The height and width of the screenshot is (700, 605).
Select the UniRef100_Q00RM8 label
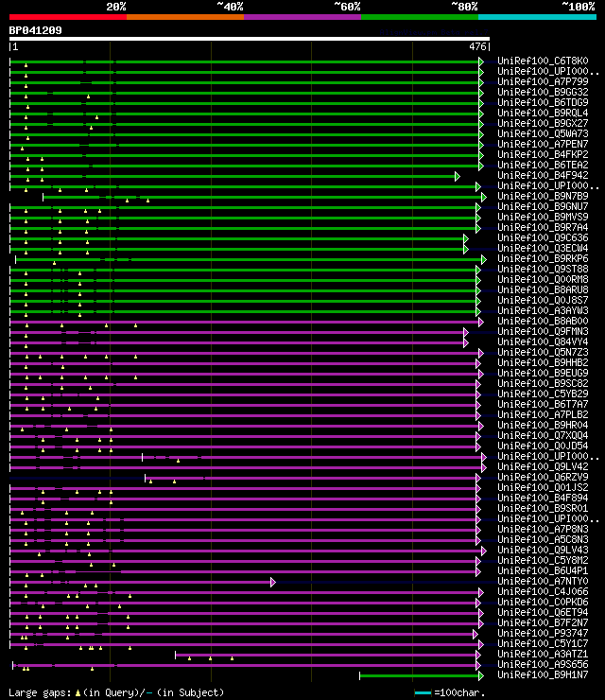point(543,279)
